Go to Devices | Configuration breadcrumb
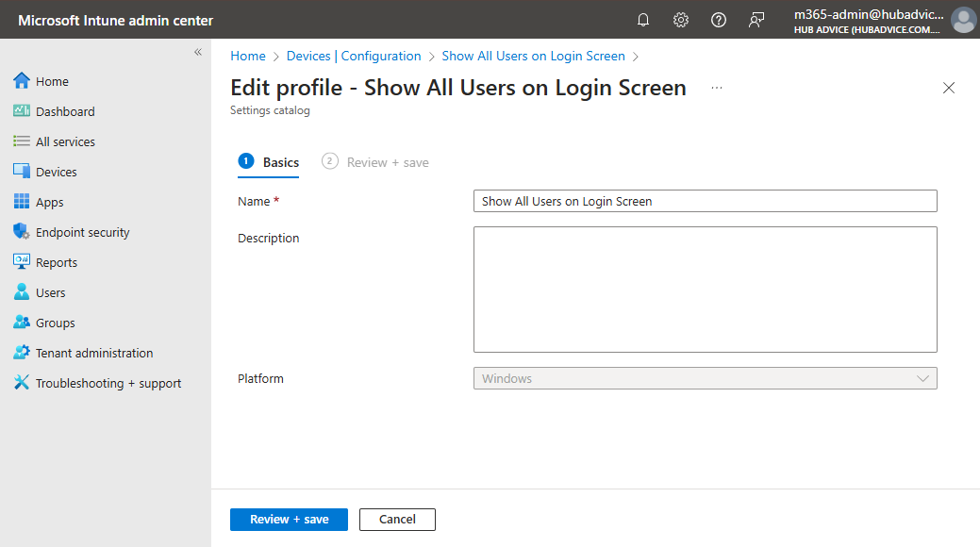The height and width of the screenshot is (547, 980). [354, 57]
